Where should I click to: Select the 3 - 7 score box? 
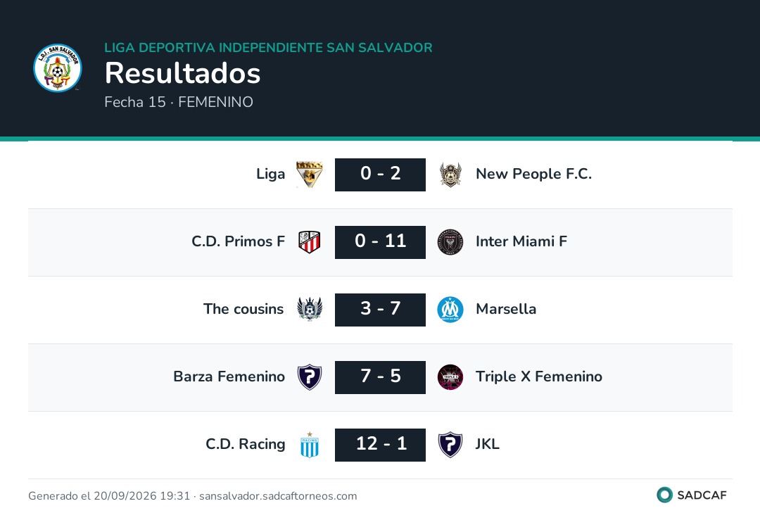coord(380,310)
